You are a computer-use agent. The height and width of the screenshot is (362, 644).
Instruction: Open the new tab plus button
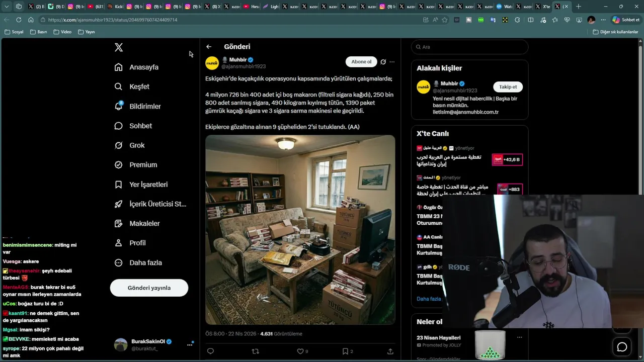coord(579,7)
